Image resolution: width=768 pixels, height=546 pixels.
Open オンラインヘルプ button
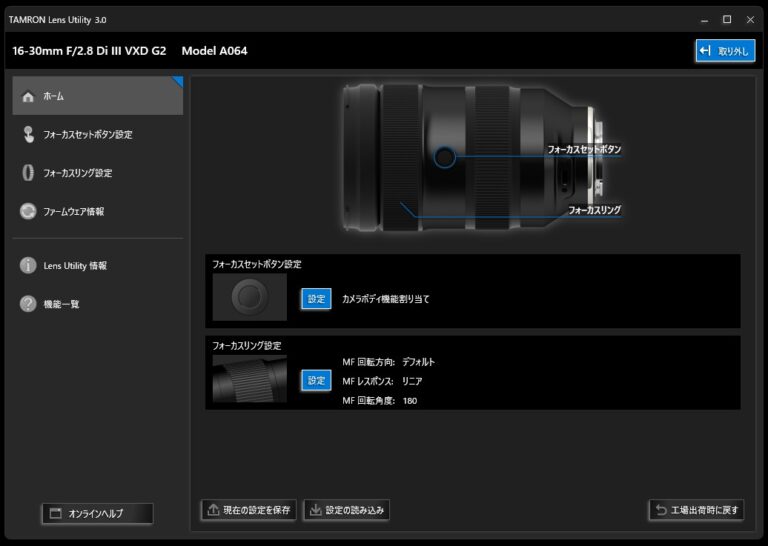(x=97, y=514)
